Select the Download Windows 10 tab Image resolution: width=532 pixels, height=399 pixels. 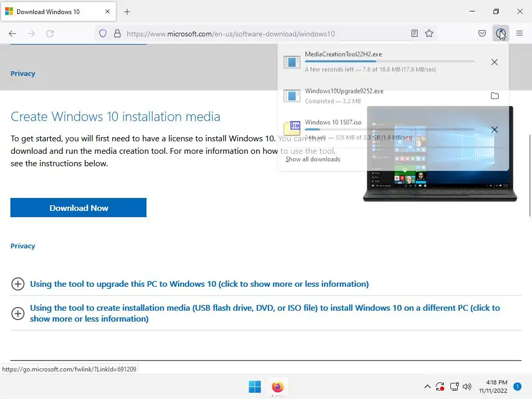coord(58,12)
